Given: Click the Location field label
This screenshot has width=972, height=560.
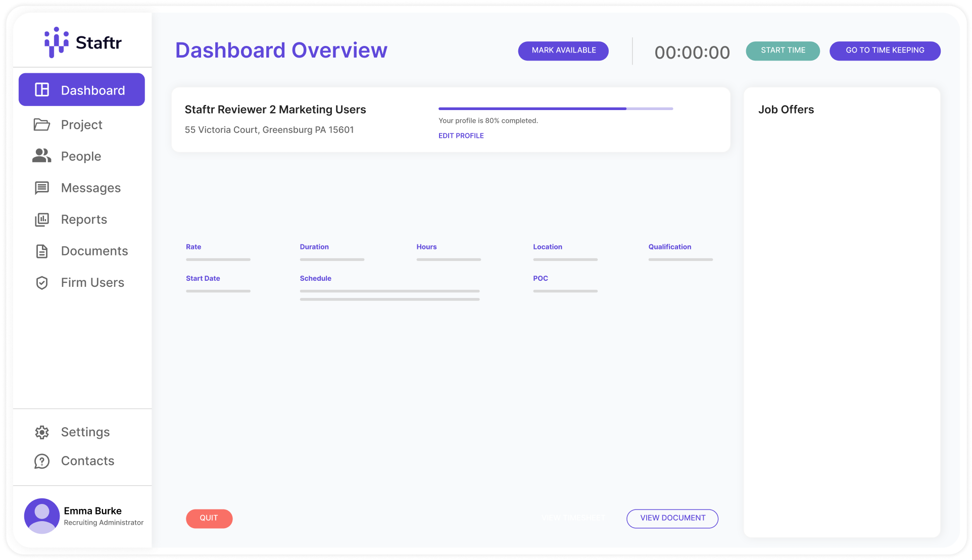Looking at the screenshot, I should click(x=548, y=247).
